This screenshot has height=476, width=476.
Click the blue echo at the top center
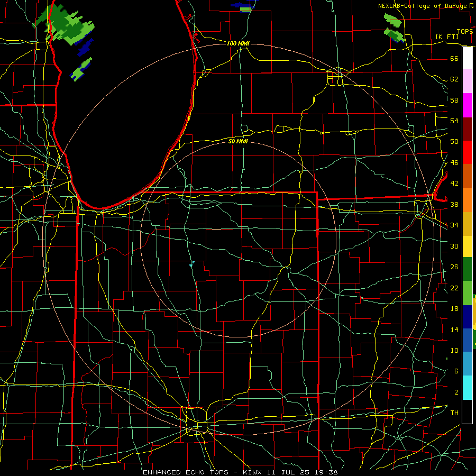pos(244,6)
